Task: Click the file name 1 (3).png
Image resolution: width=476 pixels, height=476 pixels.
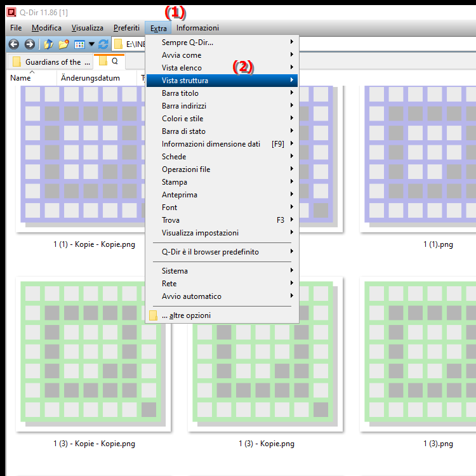Action: 438,444
